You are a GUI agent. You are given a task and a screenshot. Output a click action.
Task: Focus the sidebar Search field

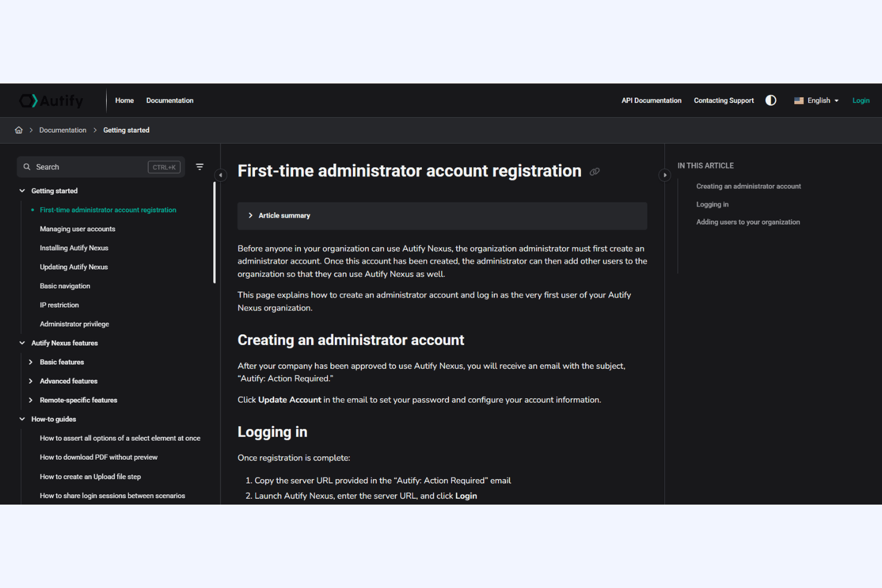coord(101,167)
